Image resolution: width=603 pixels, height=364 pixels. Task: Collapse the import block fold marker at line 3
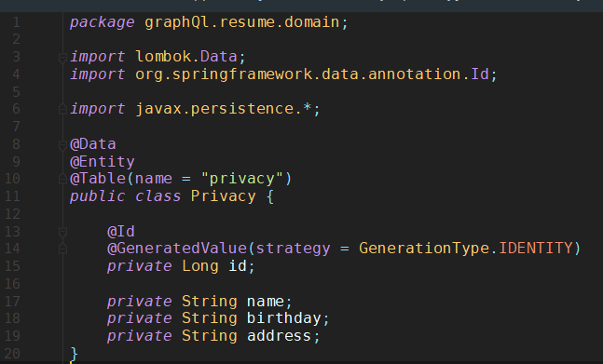tap(62, 59)
